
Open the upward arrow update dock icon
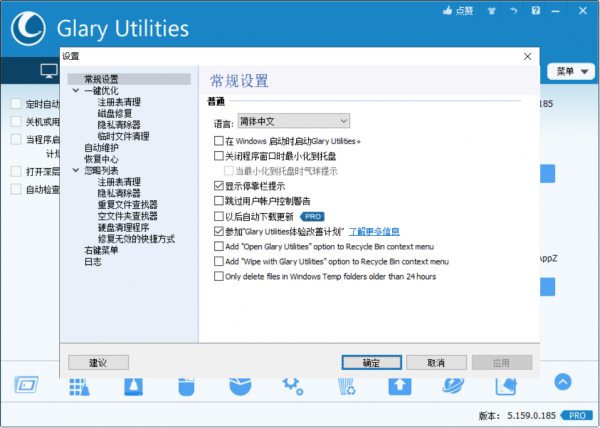[400, 386]
